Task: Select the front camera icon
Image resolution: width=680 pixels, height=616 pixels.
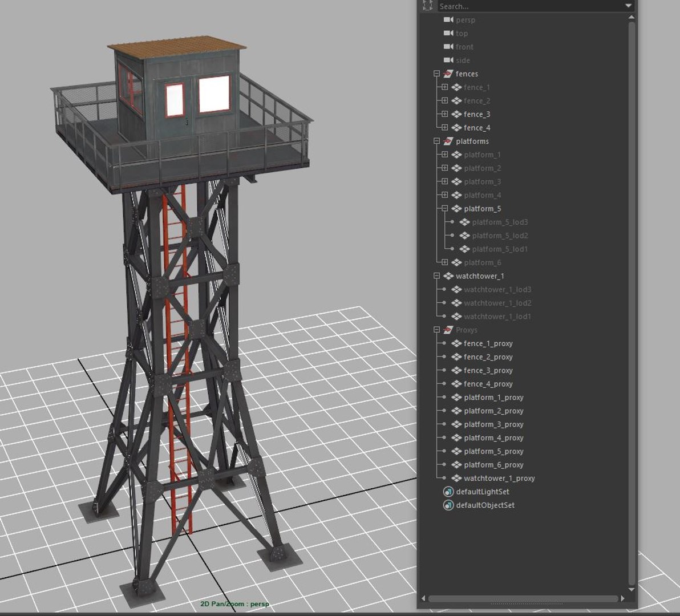Action: click(x=448, y=46)
